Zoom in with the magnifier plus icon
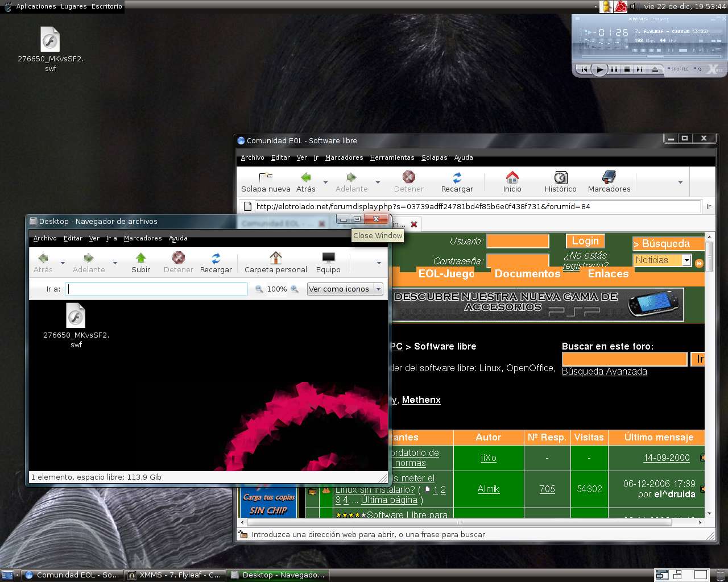728x582 pixels. point(295,289)
